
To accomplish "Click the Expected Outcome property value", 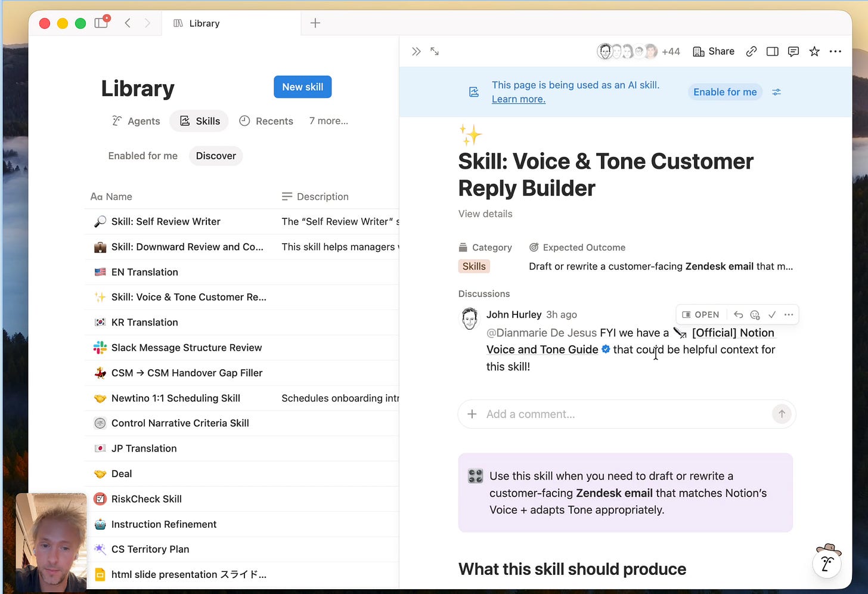I will point(661,267).
